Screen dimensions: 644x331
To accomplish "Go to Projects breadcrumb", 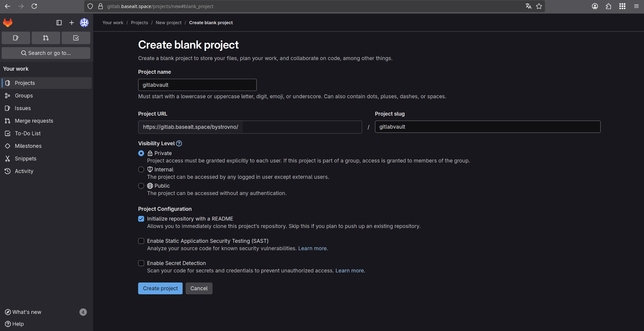I will point(139,23).
